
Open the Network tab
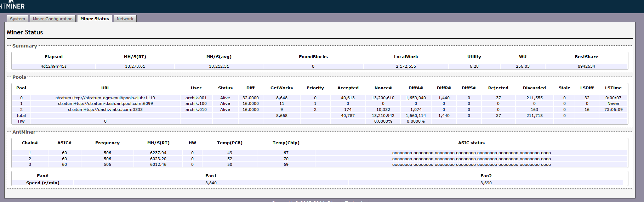[125, 19]
